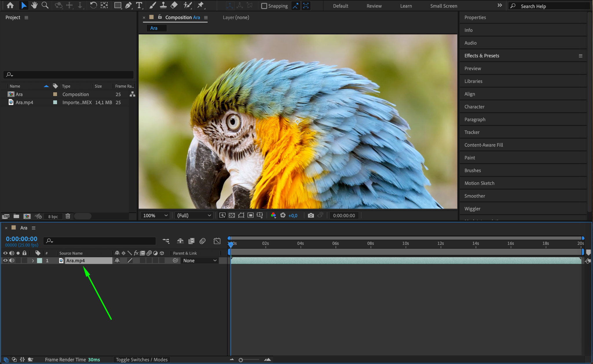
Task: Open the Effects & Presets panel
Action: tap(482, 56)
